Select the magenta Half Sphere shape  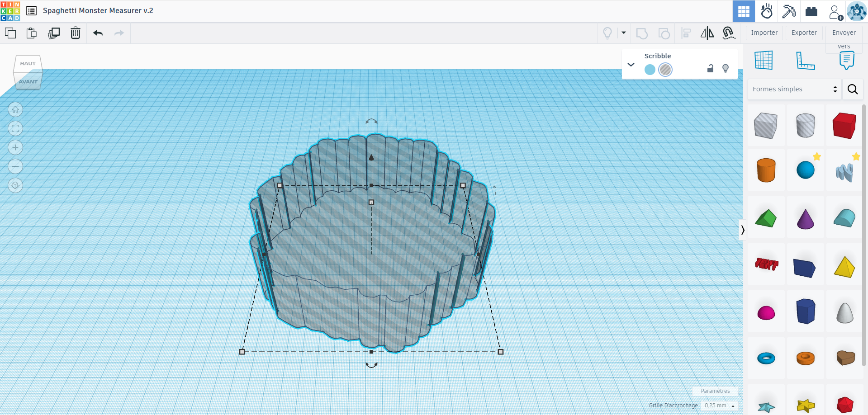click(766, 312)
